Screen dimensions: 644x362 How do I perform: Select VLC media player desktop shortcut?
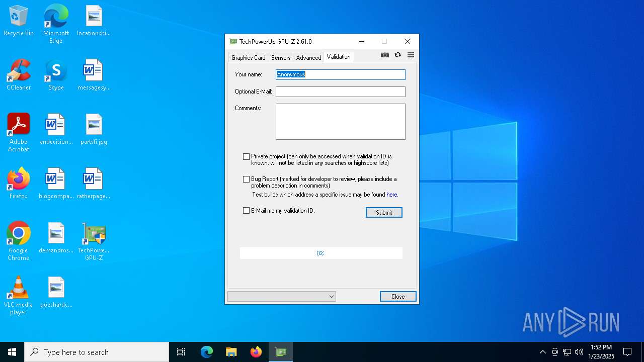tap(19, 296)
